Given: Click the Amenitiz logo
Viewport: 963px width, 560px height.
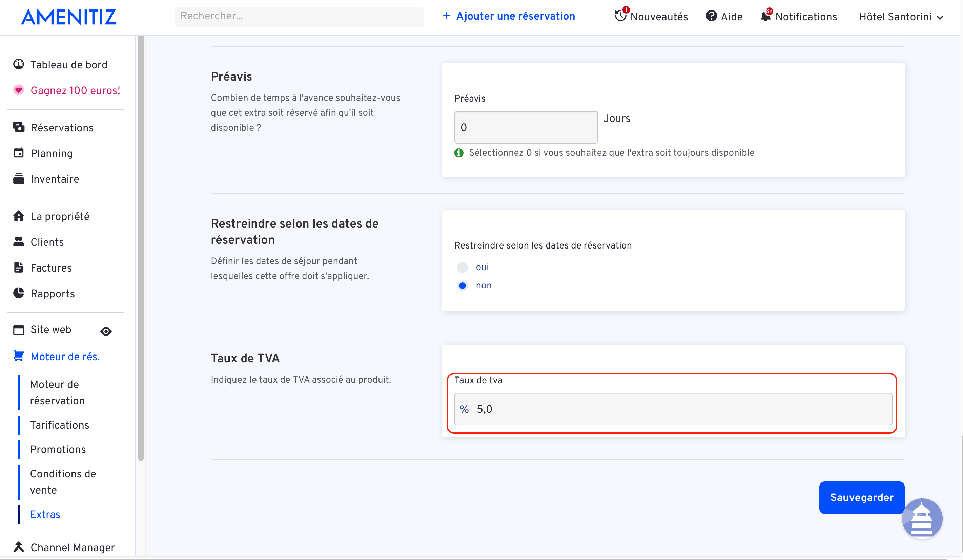Looking at the screenshot, I should pos(68,17).
